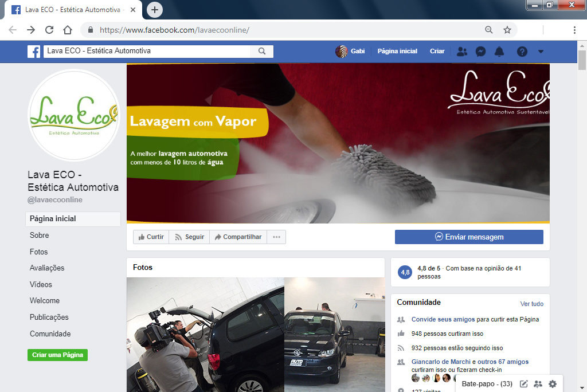Open the help question mark icon
This screenshot has height=392, width=587.
pyautogui.click(x=522, y=52)
